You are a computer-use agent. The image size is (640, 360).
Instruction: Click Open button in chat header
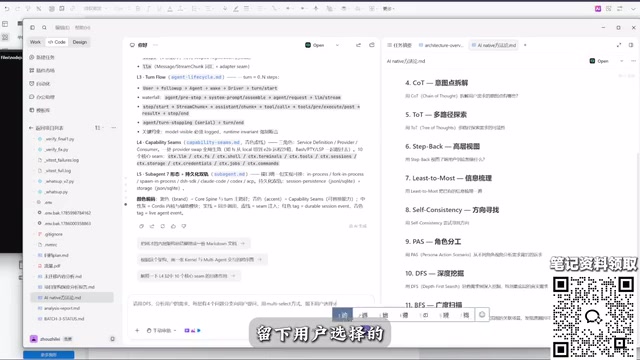click(x=315, y=45)
